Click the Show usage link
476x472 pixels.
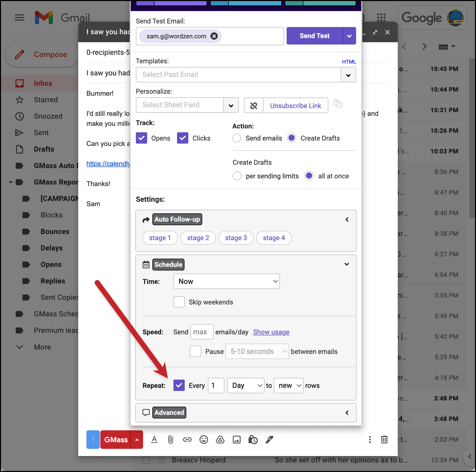point(271,332)
